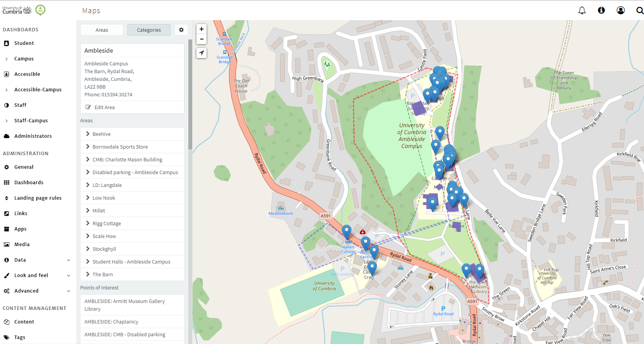Expand the LD: Langdale area
This screenshot has height=344, width=644.
tap(132, 185)
